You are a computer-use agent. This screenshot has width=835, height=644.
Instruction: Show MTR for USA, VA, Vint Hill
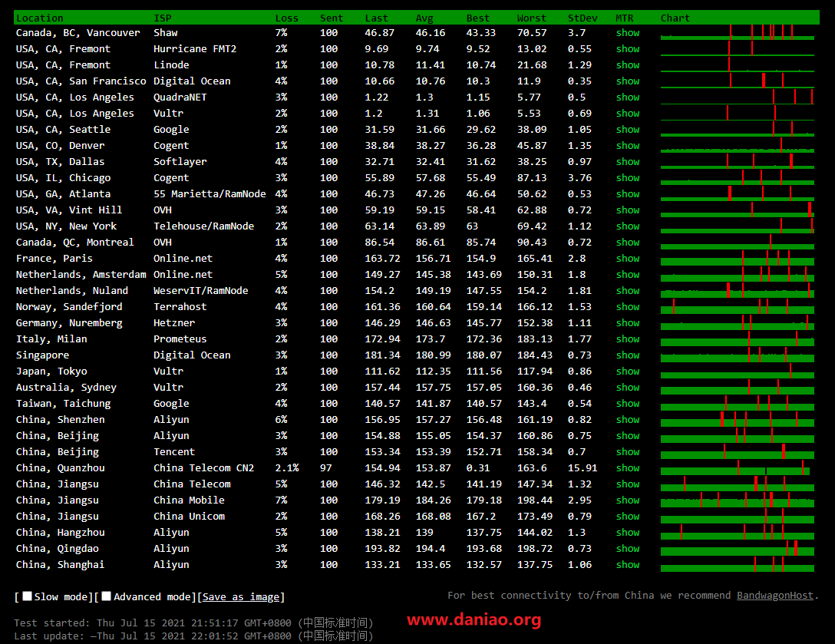627,210
